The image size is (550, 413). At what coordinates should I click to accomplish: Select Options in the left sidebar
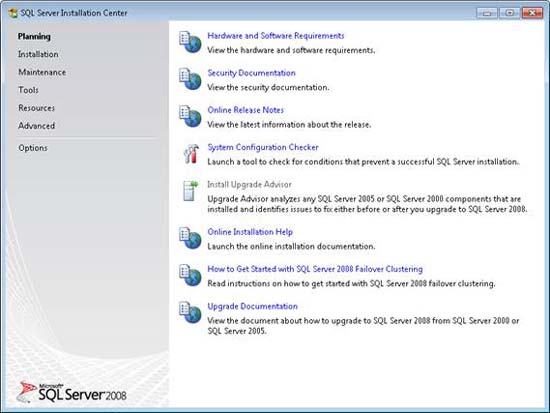coord(33,148)
